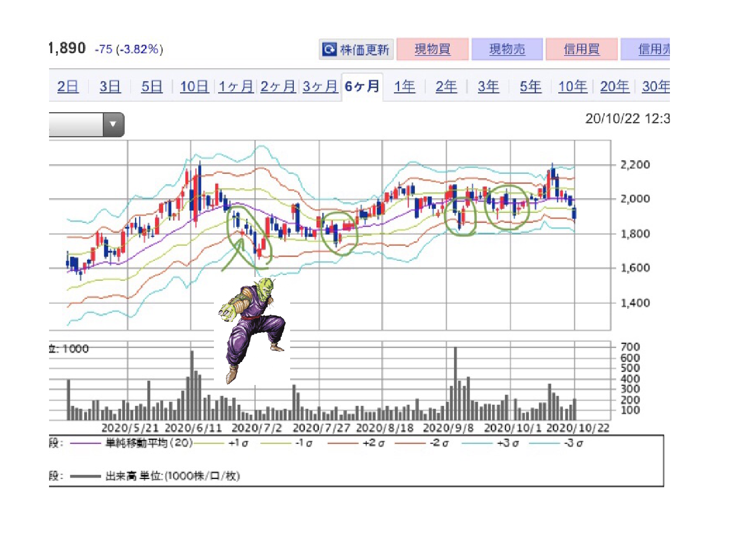Click the 100 volume axis label
The image size is (756, 554).
pyautogui.click(x=630, y=410)
